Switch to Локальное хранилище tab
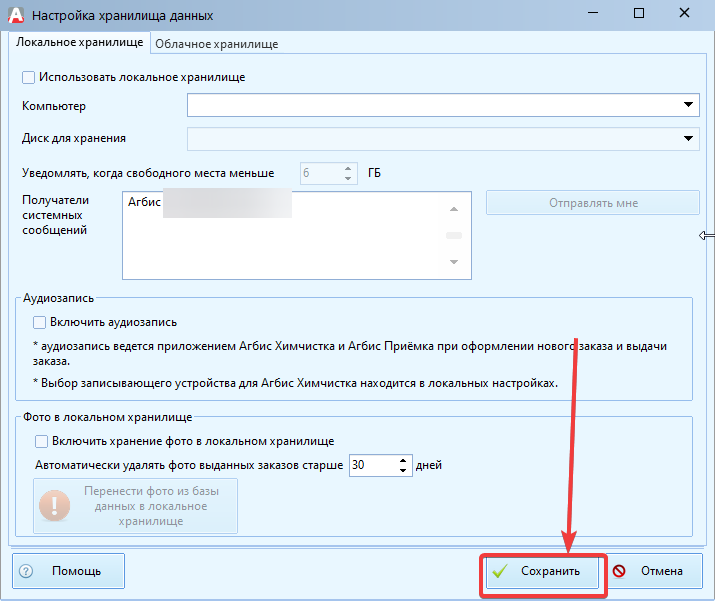Viewport: 715px width, 601px height. [79, 42]
